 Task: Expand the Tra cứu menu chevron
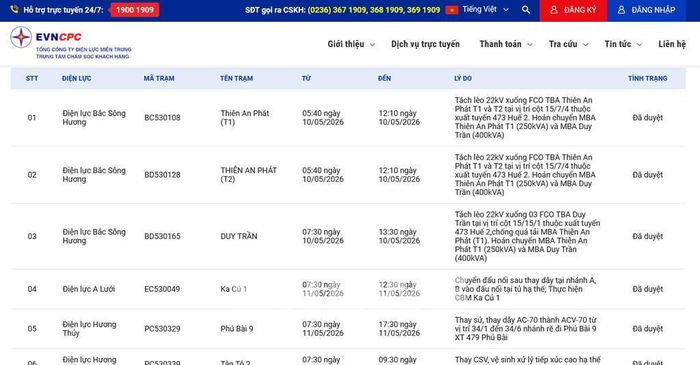[585, 45]
